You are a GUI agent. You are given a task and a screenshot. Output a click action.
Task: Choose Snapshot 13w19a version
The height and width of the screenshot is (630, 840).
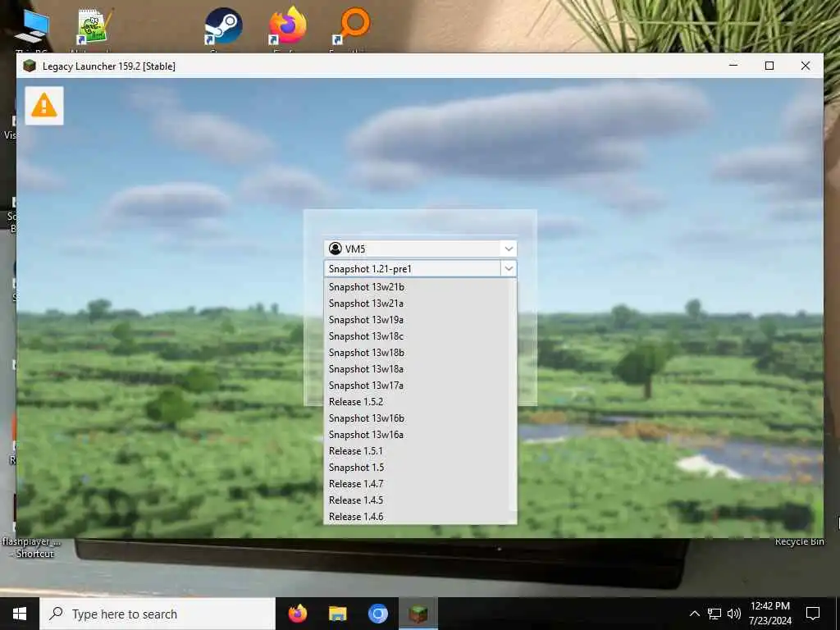coord(418,320)
